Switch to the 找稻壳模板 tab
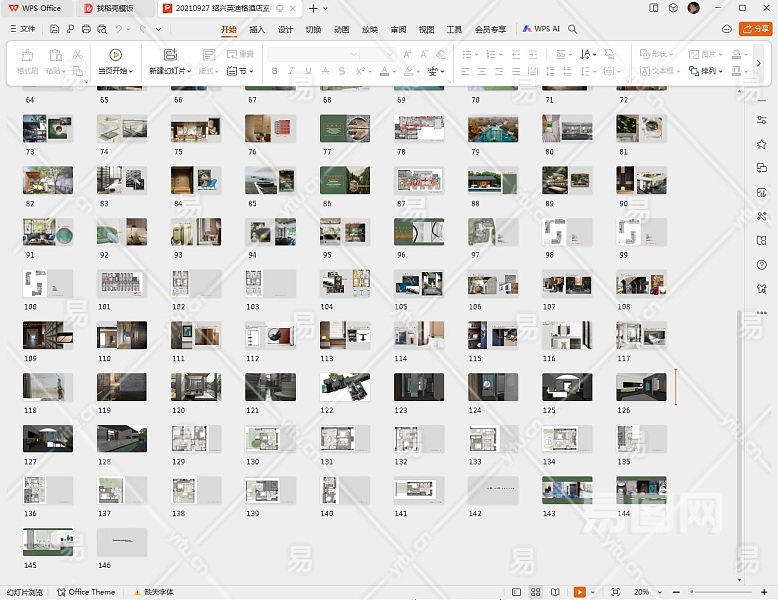 coord(115,8)
